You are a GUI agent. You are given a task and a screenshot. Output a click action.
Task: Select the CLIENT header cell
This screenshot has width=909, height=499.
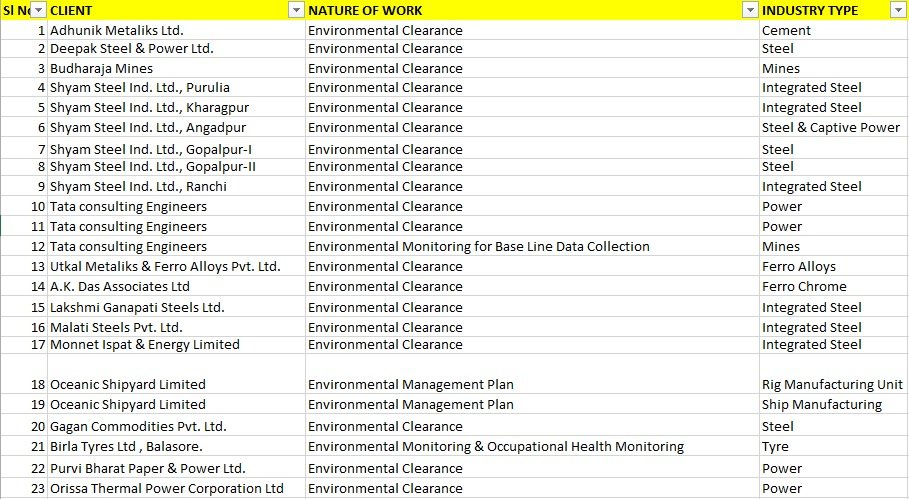pyautogui.click(x=176, y=10)
